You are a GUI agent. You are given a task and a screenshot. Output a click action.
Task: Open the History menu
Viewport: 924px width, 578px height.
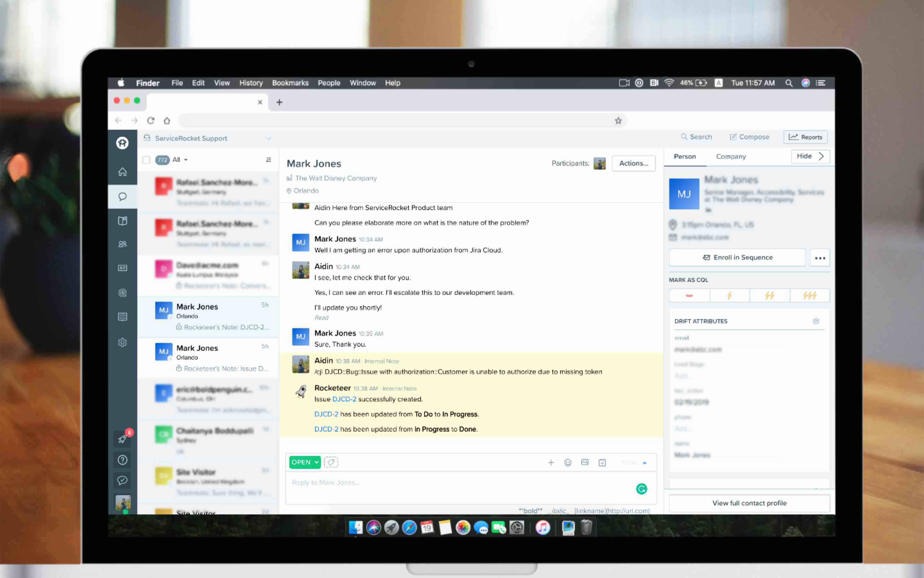click(x=251, y=83)
